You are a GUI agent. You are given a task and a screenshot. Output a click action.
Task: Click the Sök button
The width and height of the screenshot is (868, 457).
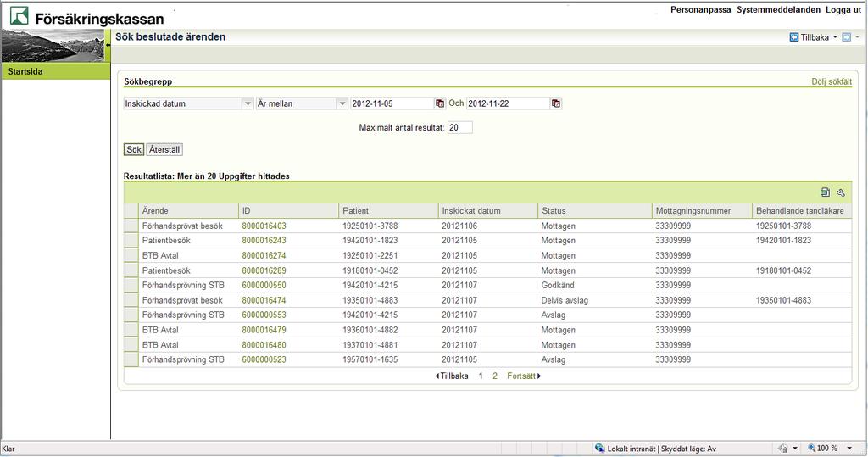133,149
